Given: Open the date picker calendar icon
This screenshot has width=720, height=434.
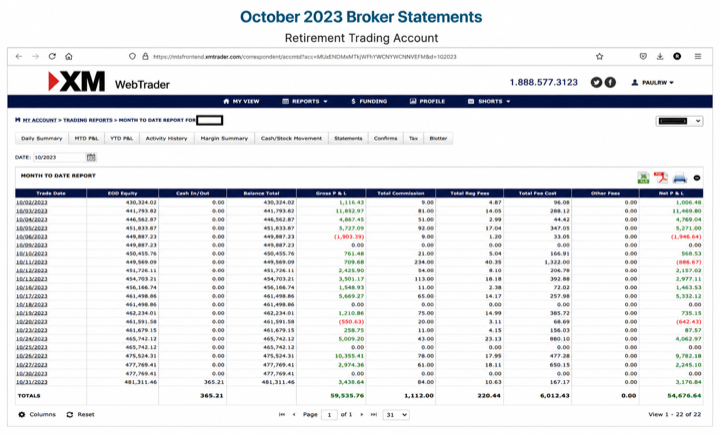Looking at the screenshot, I should coord(91,158).
